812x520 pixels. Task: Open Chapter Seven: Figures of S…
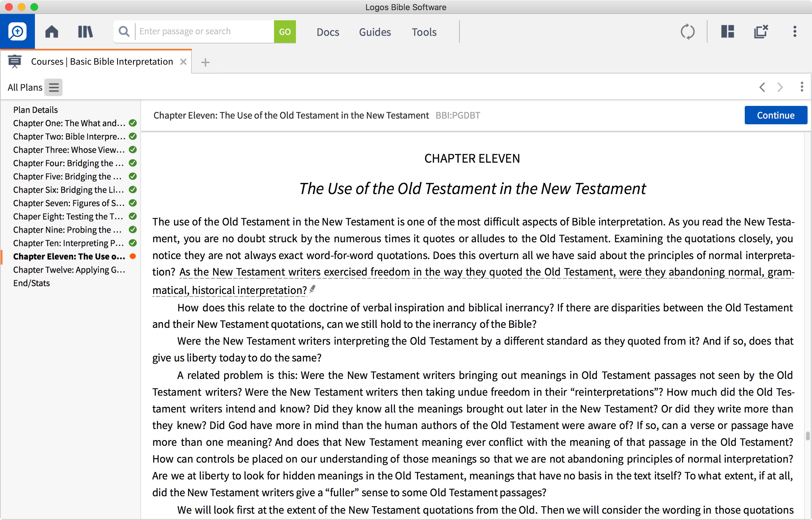pos(69,203)
